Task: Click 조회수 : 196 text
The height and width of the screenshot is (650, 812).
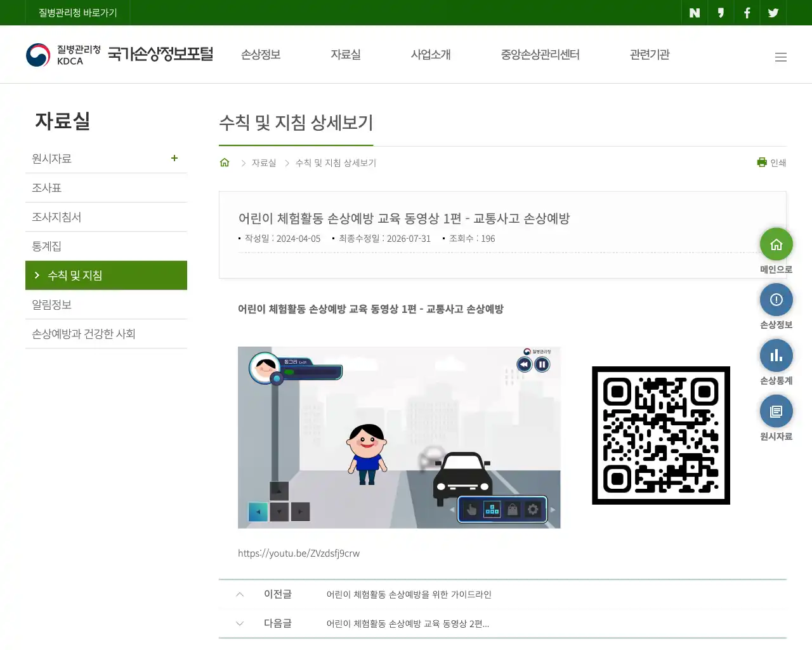Action: [x=472, y=239]
